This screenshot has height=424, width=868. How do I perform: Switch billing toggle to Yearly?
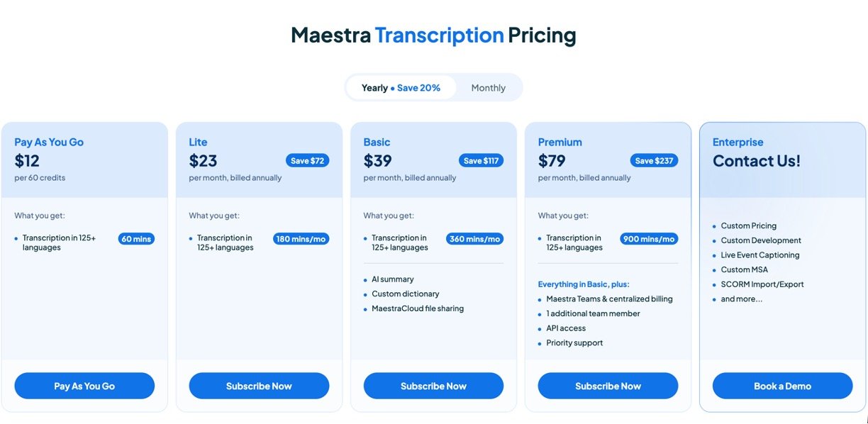[x=401, y=88]
